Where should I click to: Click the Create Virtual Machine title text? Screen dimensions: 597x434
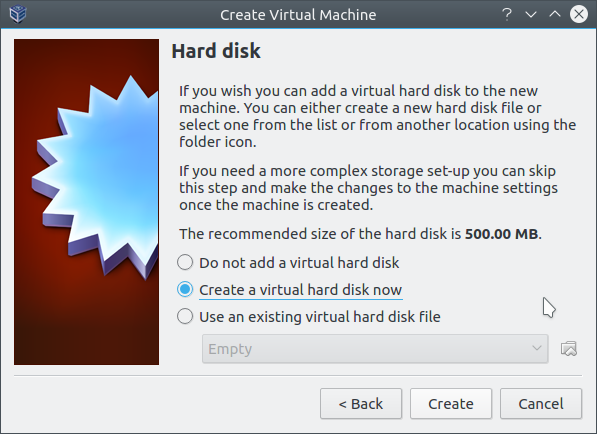(x=298, y=15)
